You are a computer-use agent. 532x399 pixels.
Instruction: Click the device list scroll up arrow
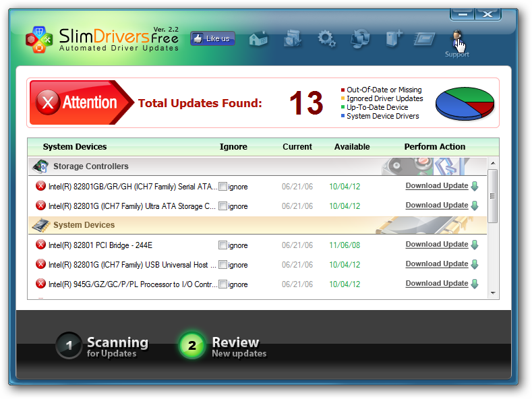point(493,163)
